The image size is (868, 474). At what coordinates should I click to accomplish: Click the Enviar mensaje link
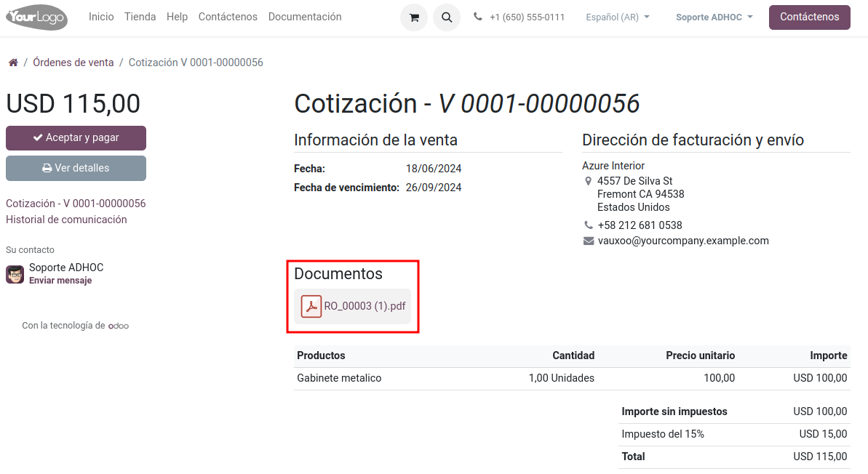(x=60, y=281)
